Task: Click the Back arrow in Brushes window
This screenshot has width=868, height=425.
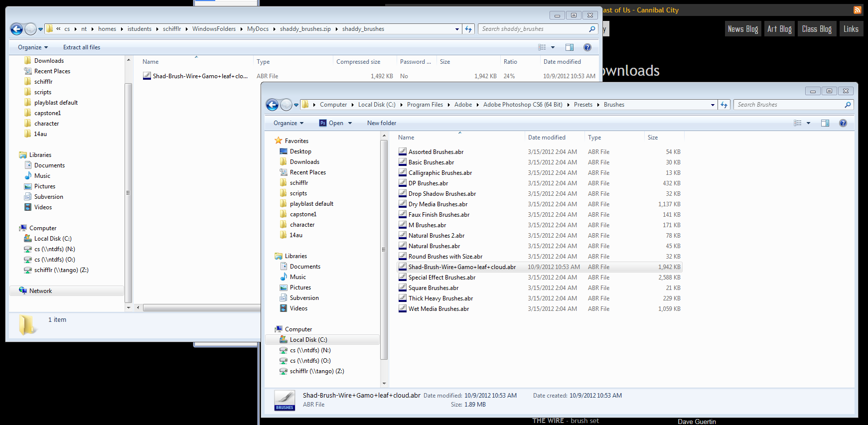Action: pyautogui.click(x=272, y=105)
